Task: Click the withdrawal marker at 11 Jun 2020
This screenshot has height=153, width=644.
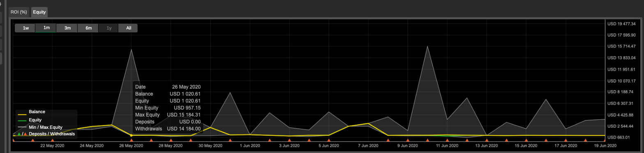Action: pyautogui.click(x=447, y=140)
